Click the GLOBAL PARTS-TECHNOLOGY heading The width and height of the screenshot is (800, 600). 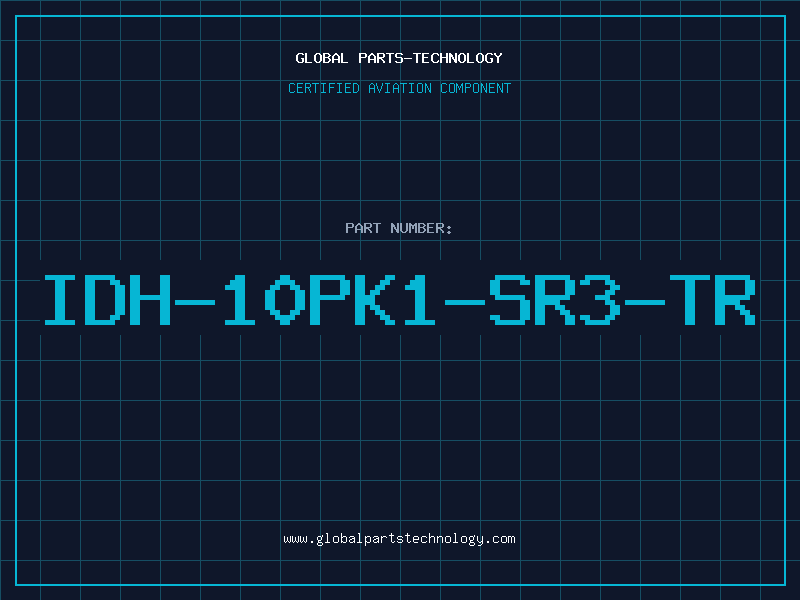[399, 58]
